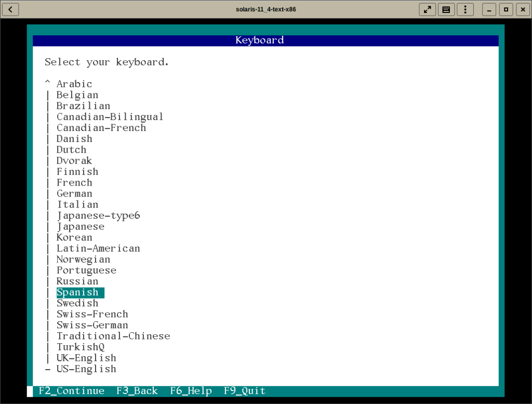Click the highlighted Spanish keyboard
The height and width of the screenshot is (404, 532).
[81, 292]
